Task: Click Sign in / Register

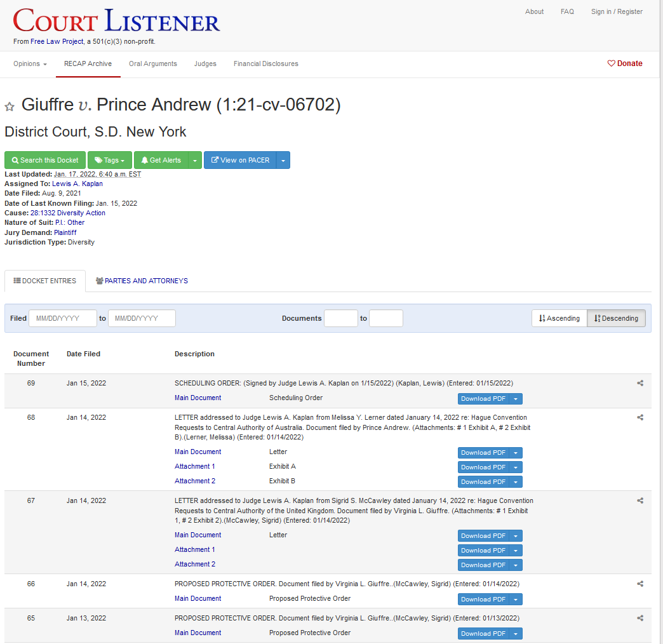Action: [617, 12]
